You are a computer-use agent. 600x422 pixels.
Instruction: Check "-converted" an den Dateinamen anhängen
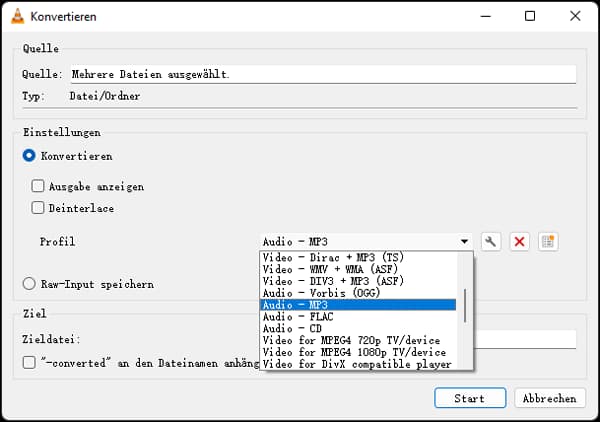(x=29, y=362)
